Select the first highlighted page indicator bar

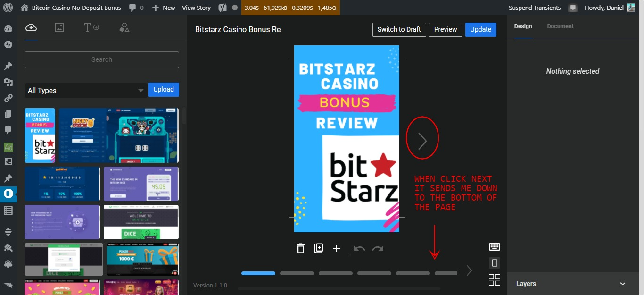258,273
